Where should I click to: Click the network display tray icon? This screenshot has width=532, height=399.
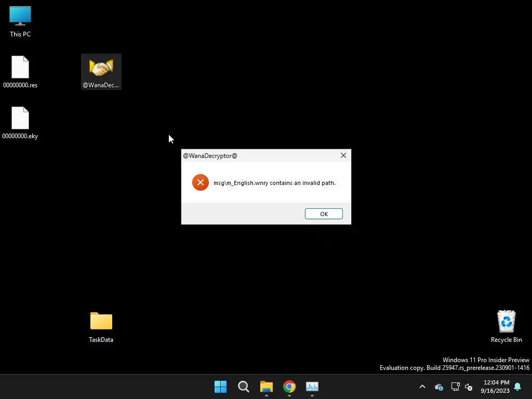pos(455,387)
